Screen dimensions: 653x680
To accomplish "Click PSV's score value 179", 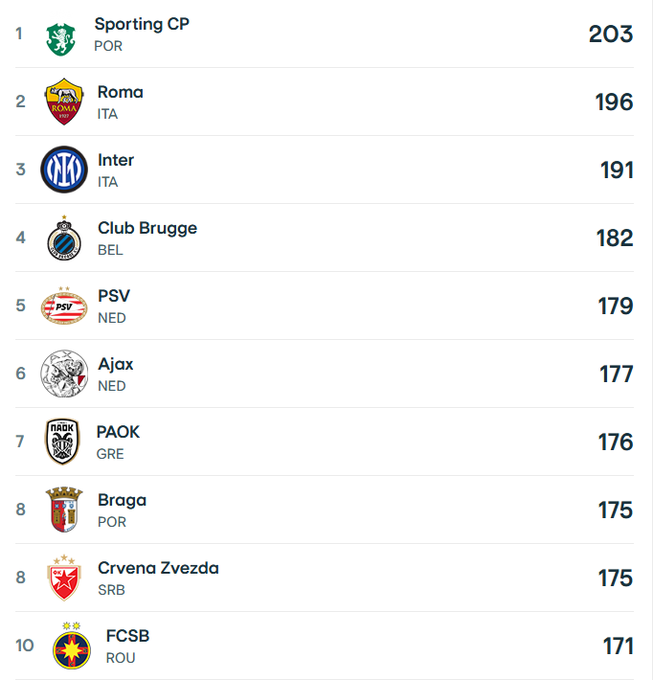I will pyautogui.click(x=616, y=306).
